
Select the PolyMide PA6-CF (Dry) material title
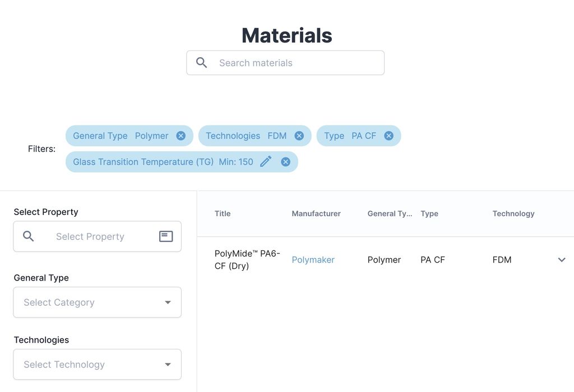coord(247,260)
